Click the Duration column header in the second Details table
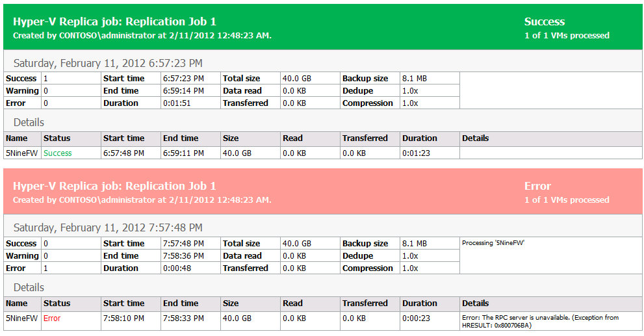Viewport: 644px width, 336px height. tap(420, 304)
